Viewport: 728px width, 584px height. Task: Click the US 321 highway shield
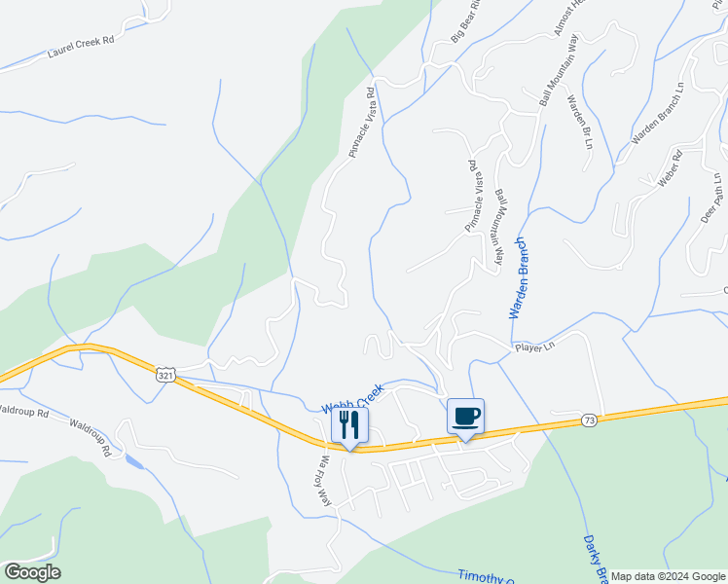(165, 375)
